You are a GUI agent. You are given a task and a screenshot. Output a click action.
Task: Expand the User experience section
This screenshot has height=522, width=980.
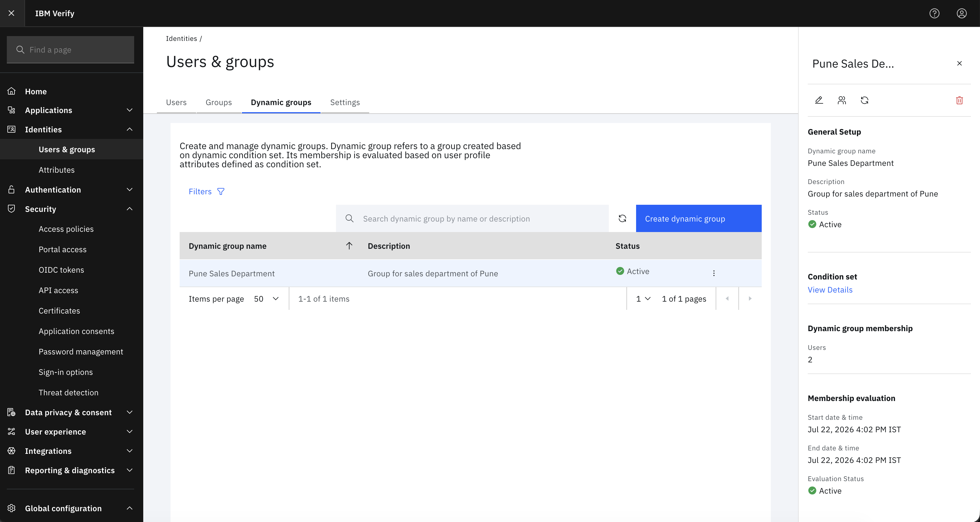tap(129, 431)
